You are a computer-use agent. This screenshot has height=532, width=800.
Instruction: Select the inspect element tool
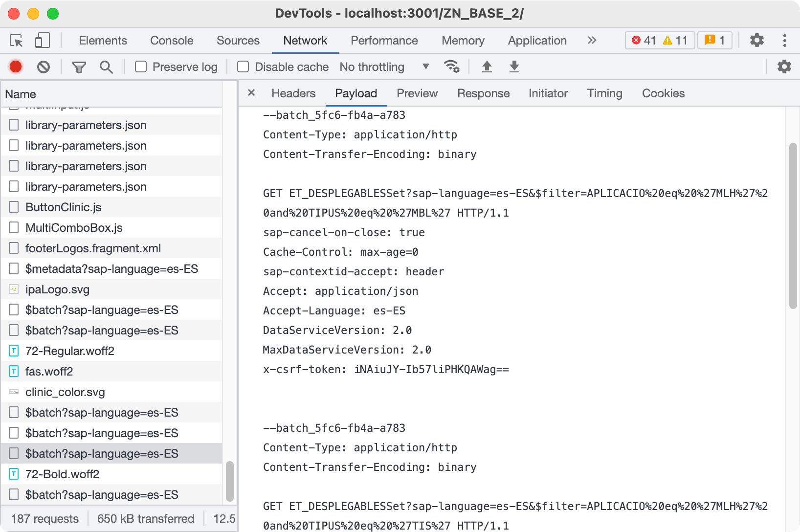16,41
